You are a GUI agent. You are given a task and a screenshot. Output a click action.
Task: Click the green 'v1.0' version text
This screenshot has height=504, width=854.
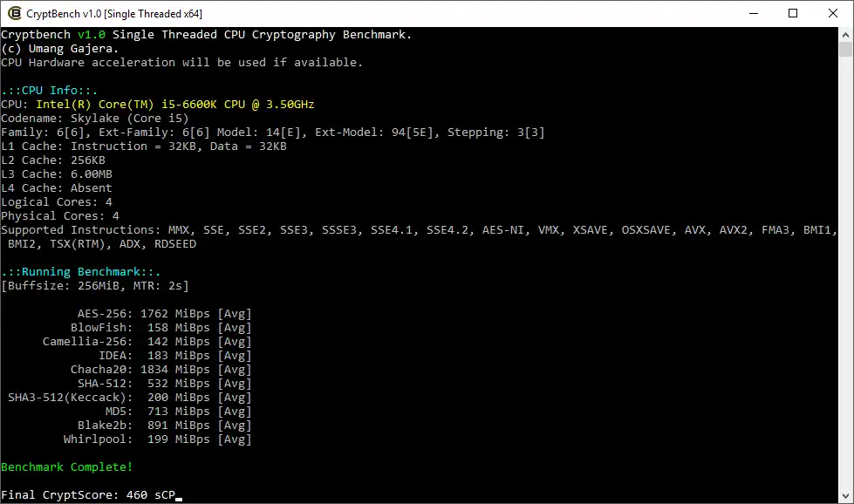(92, 34)
